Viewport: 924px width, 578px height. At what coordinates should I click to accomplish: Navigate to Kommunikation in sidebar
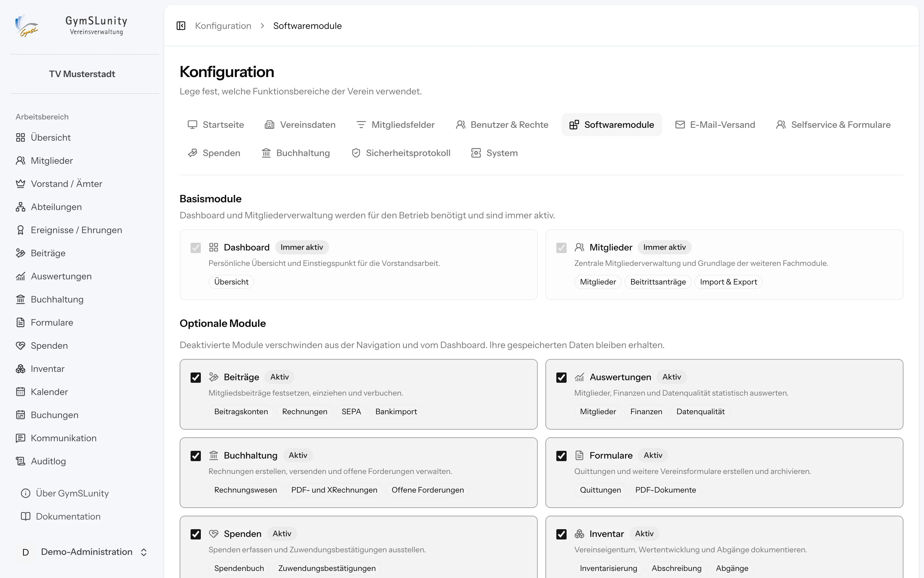(56, 438)
